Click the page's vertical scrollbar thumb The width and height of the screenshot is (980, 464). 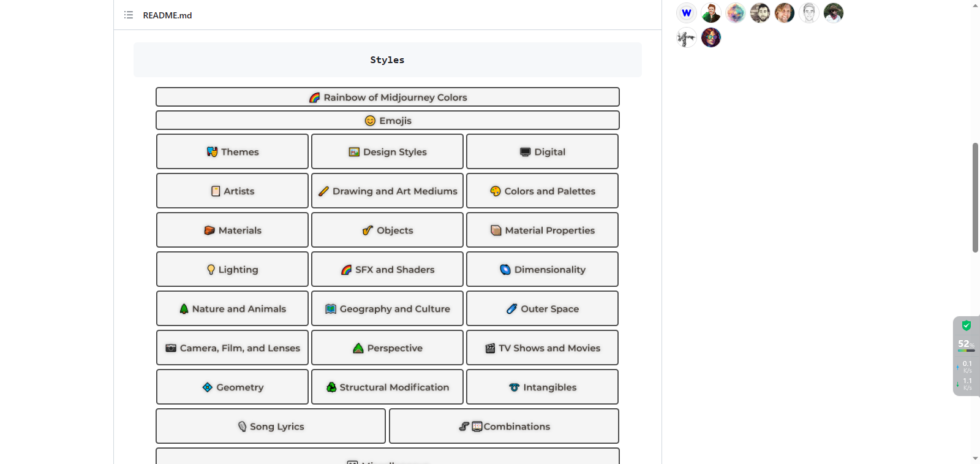click(x=975, y=196)
